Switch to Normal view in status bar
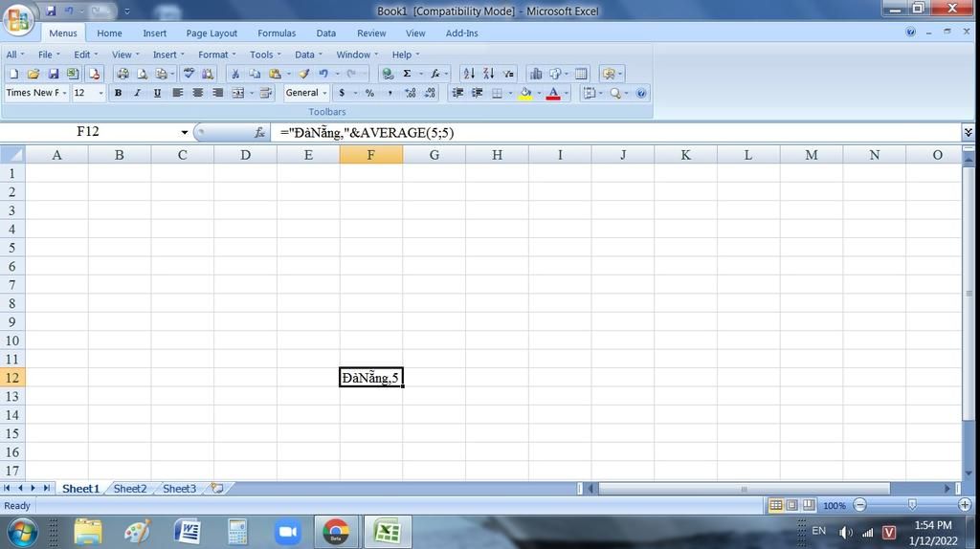This screenshot has height=549, width=980. tap(775, 505)
